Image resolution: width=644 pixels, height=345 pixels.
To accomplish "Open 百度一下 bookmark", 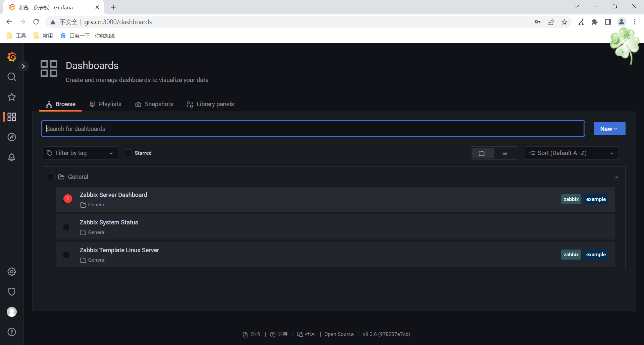I will point(87,36).
